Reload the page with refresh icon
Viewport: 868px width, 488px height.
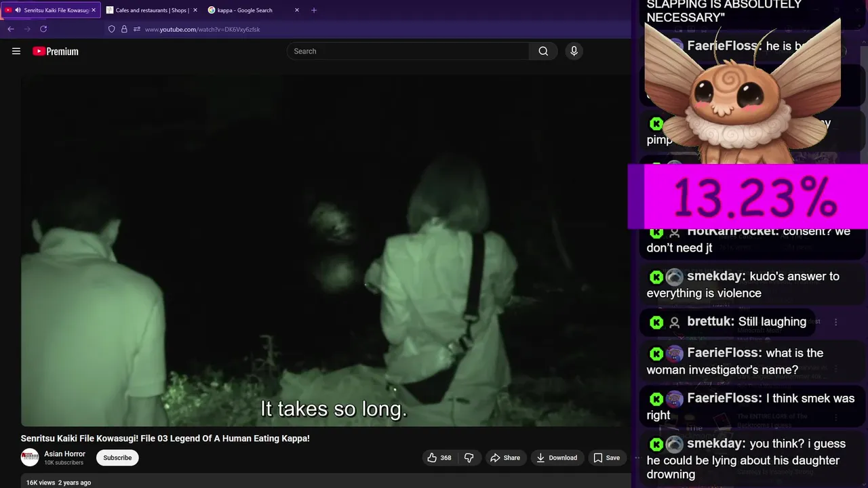point(43,29)
